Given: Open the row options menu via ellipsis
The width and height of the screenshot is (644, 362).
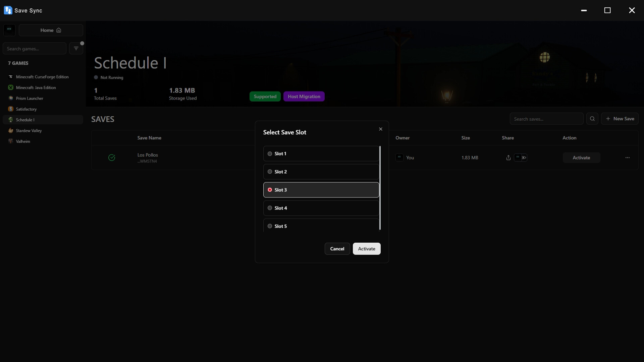Looking at the screenshot, I should pos(627,158).
